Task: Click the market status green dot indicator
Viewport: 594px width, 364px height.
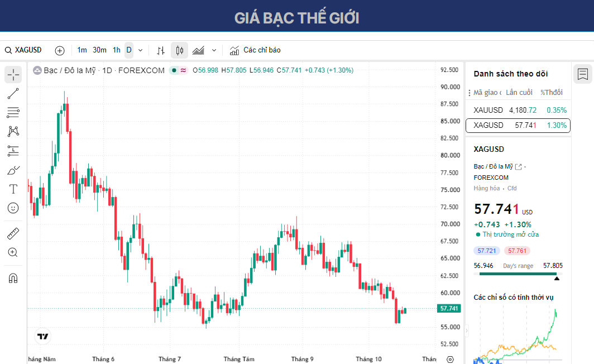Action: (x=174, y=70)
